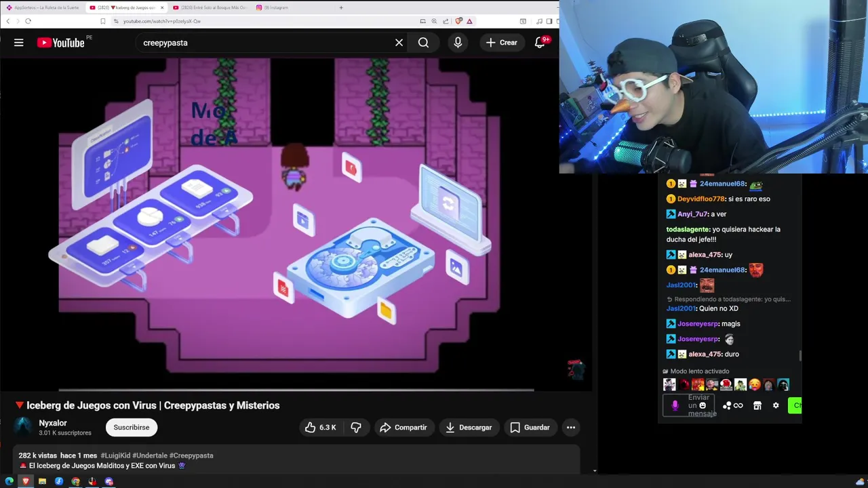This screenshot has height=488, width=868.
Task: Click the zoom magnifier in address bar
Action: click(434, 21)
